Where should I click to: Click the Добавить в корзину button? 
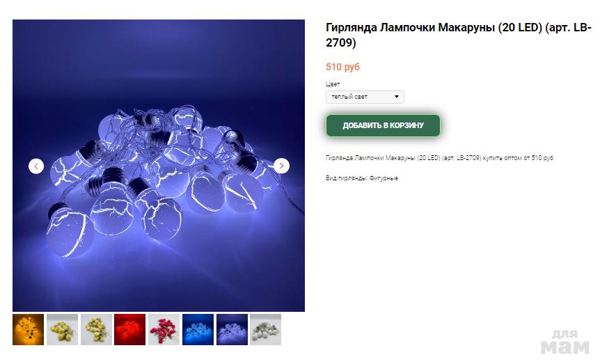pos(383,125)
